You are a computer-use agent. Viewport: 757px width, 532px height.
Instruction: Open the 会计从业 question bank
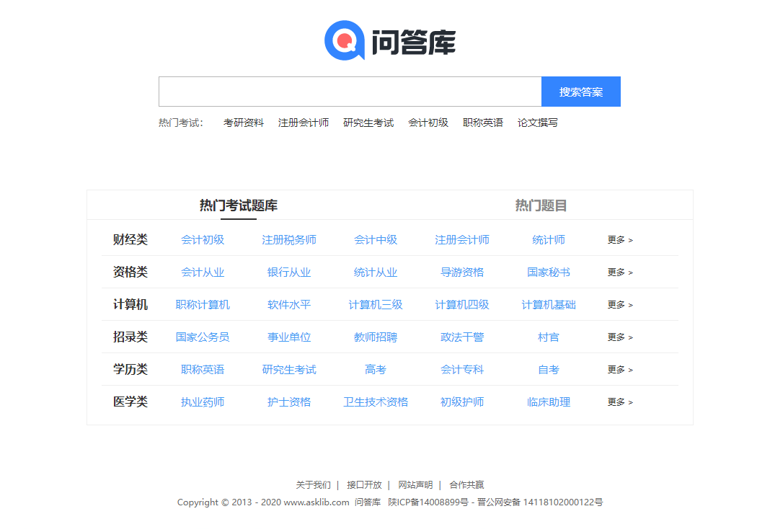coord(203,272)
